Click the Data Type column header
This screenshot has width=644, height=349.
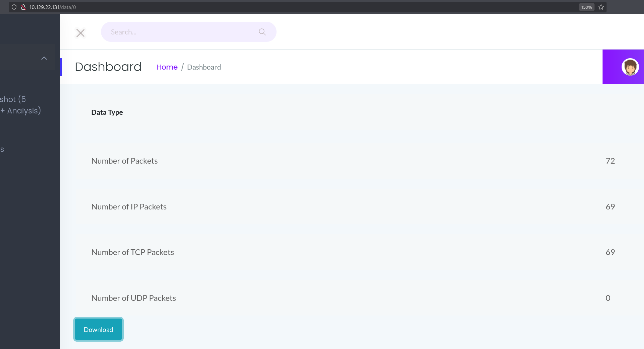click(107, 112)
